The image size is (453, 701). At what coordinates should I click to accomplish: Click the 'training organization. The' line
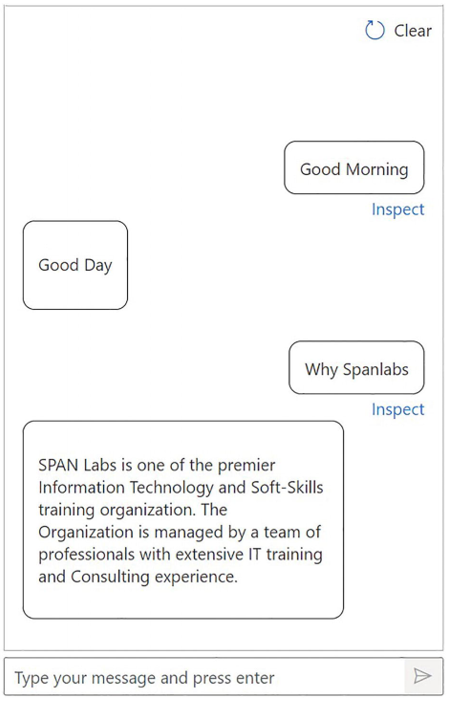[133, 510]
